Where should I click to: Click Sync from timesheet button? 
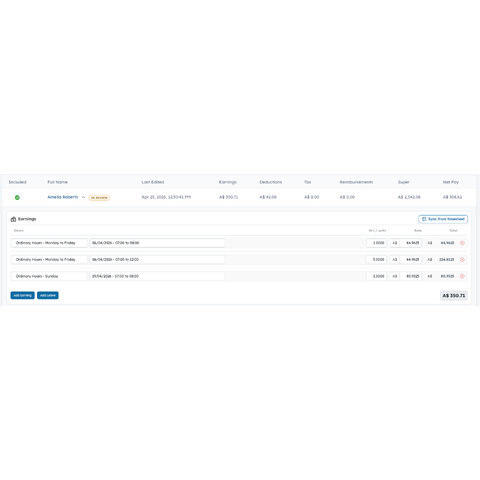443,219
